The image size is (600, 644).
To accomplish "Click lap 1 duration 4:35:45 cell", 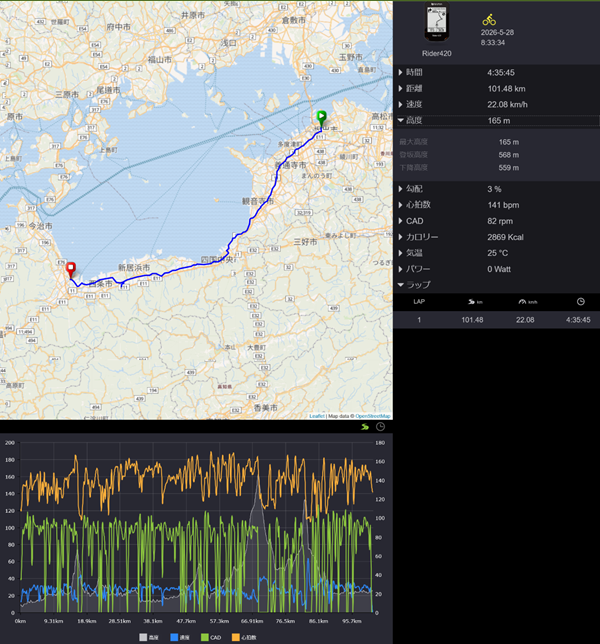I will coord(578,320).
